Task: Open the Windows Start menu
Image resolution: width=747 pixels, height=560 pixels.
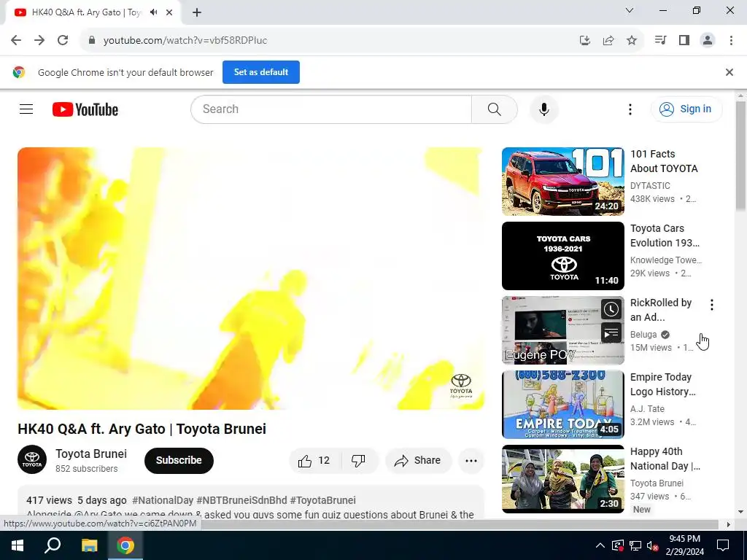Action: [18, 545]
